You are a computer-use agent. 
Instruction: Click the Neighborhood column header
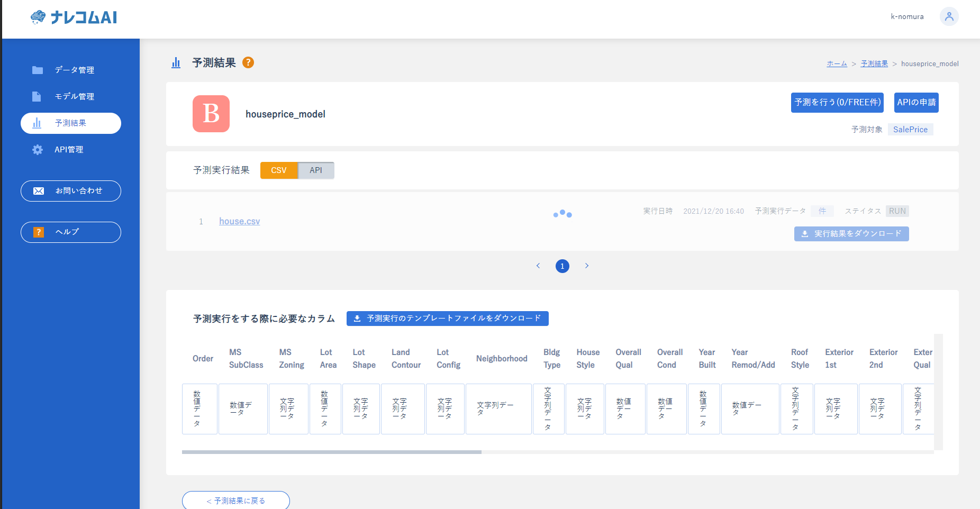tap(502, 359)
